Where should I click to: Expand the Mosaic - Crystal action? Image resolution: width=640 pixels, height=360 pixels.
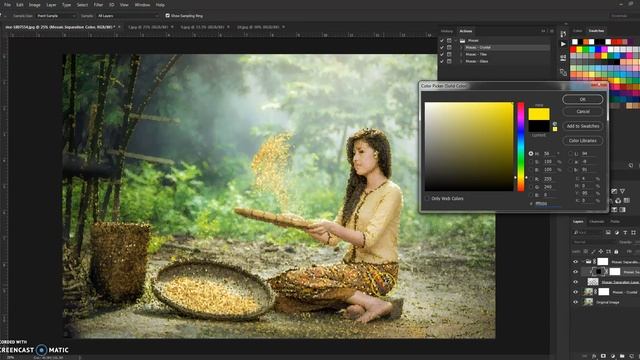[x=462, y=48]
